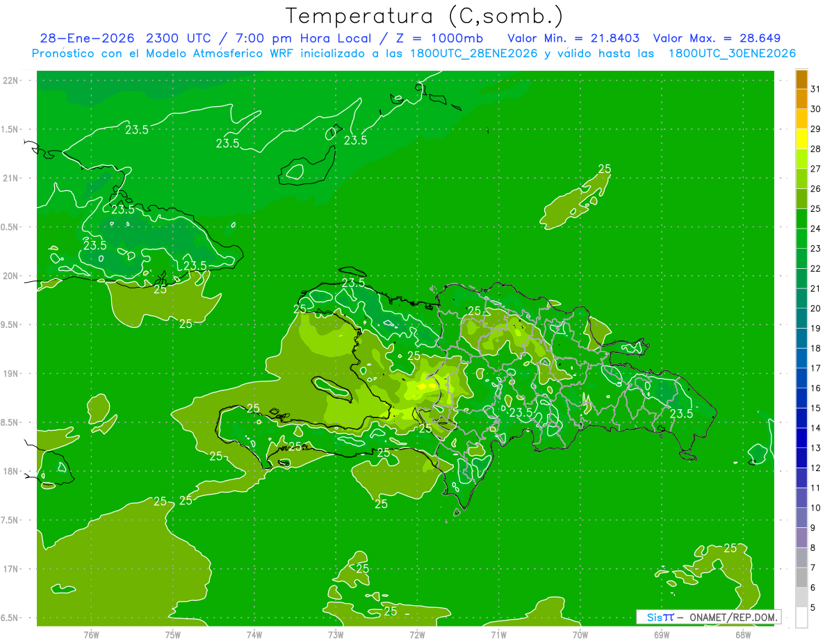This screenshot has width=834, height=644.
Task: Click the '20N' latitude axis label
Action: click(x=11, y=276)
